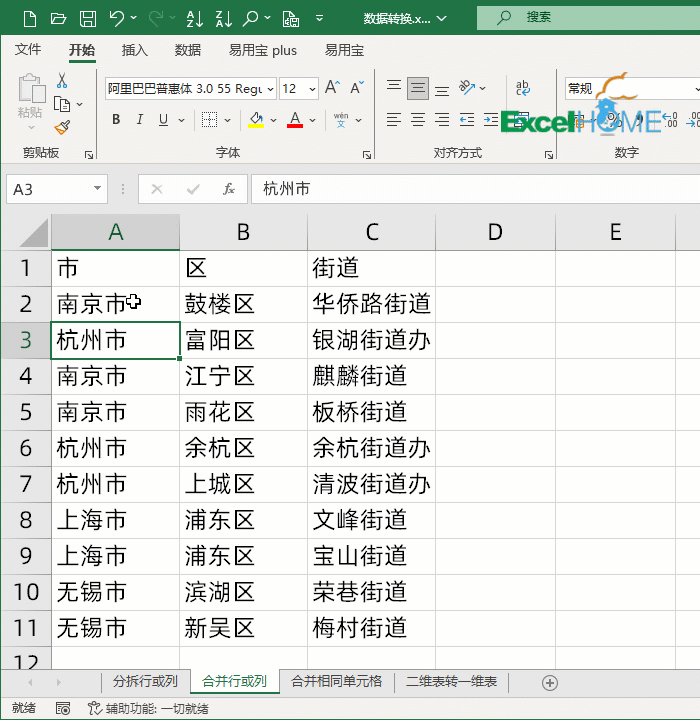700x720 pixels.
Task: Expand the workbook title dropdown
Action: (441, 18)
